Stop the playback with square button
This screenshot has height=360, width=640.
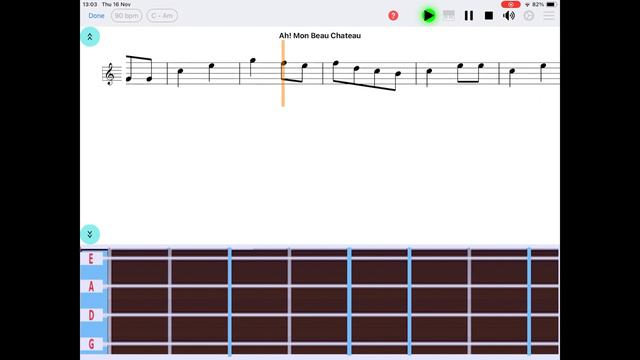point(489,16)
